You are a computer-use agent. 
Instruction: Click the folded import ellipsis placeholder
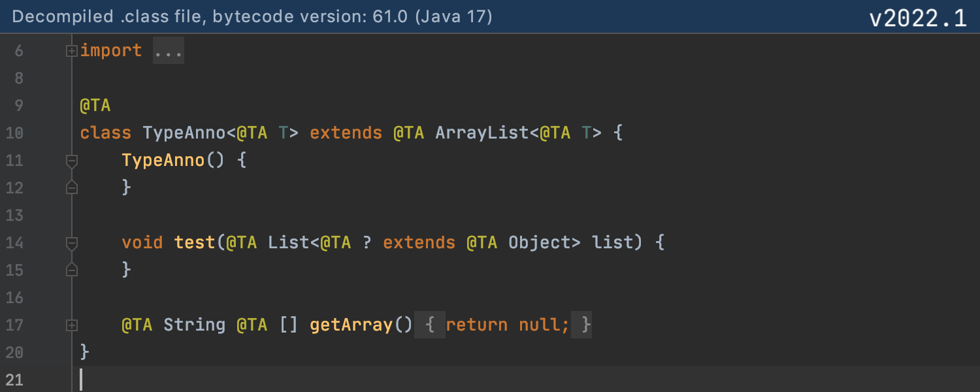click(169, 51)
